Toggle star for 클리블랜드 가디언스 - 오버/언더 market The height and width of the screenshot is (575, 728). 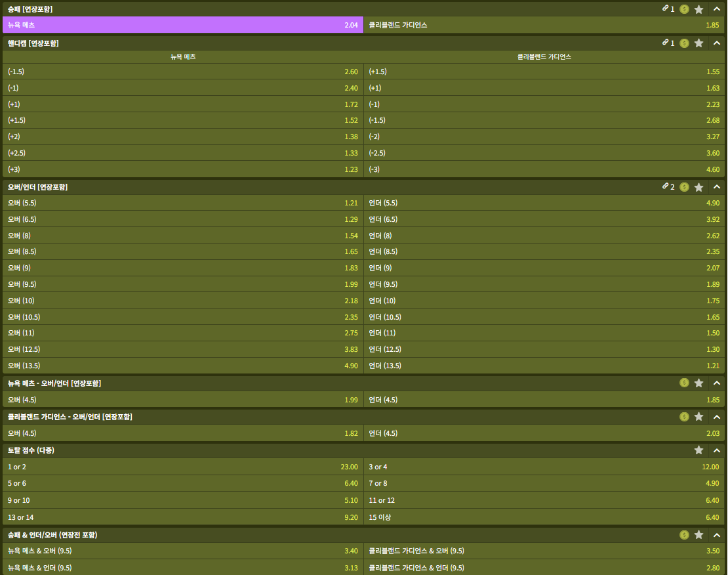pyautogui.click(x=698, y=417)
